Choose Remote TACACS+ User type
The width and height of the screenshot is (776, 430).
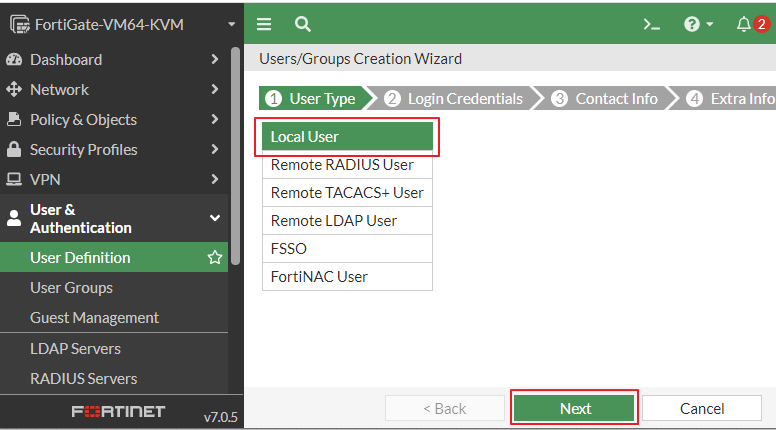pos(347,192)
